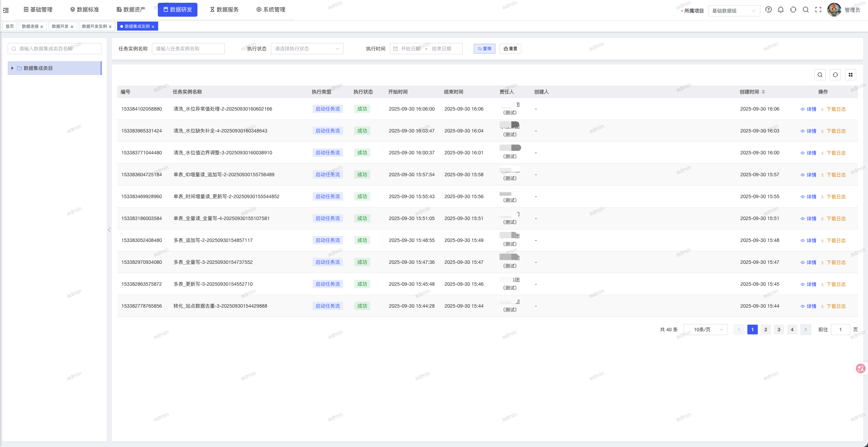Image resolution: width=868 pixels, height=447 pixels.
Task: Switch to the 数据服务 menu
Action: [224, 10]
